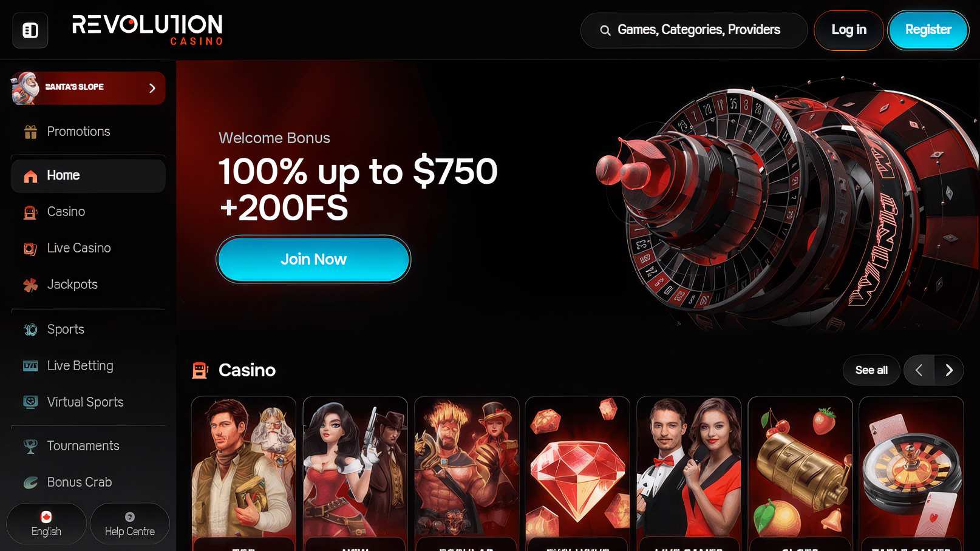Image resolution: width=980 pixels, height=551 pixels.
Task: Click the Register button
Action: coord(928,30)
